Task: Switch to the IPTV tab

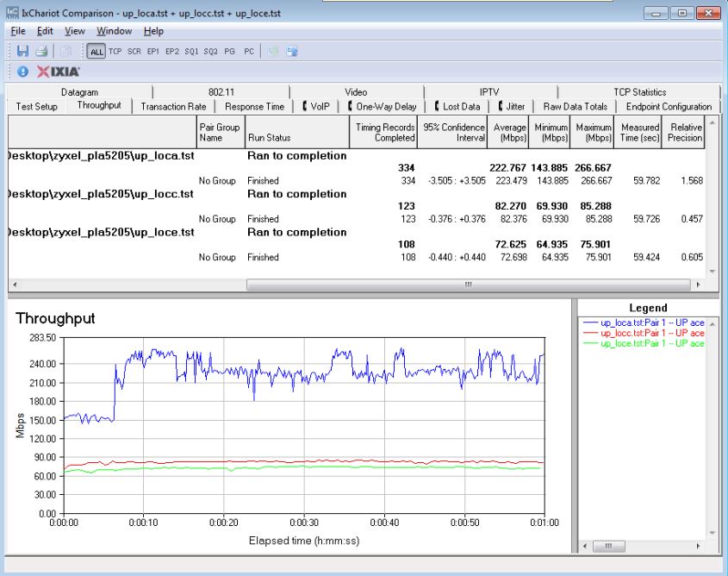Action: (x=489, y=92)
